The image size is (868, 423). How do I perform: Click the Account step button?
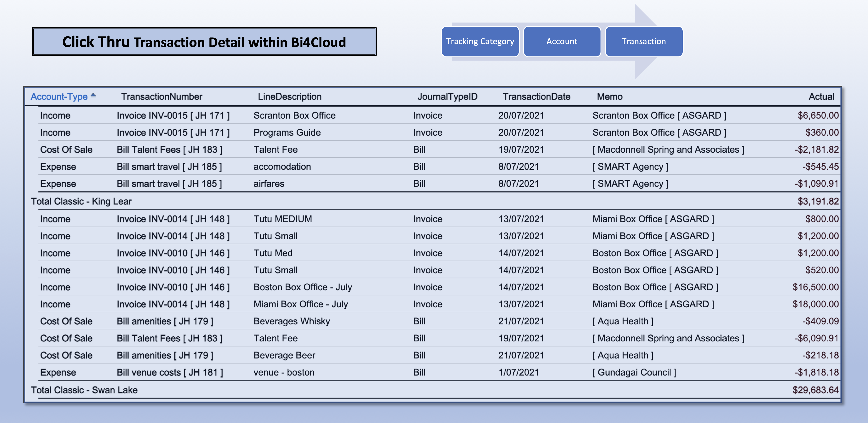[x=562, y=41]
